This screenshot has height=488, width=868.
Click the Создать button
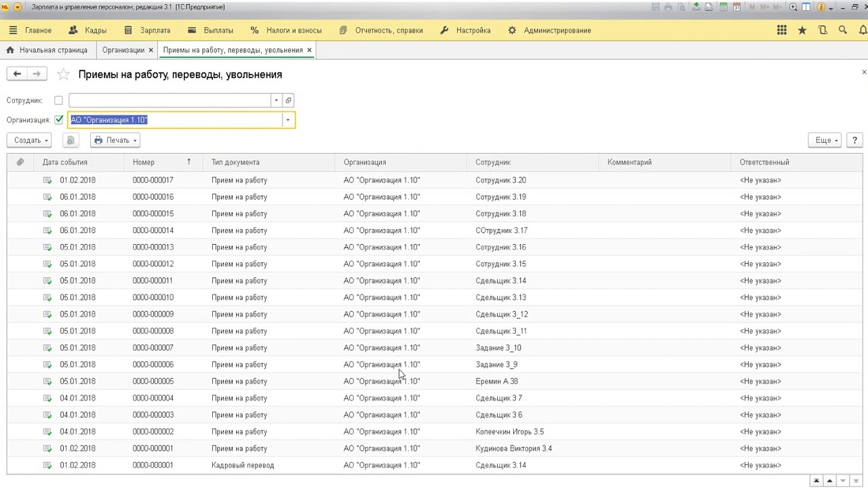coord(29,140)
